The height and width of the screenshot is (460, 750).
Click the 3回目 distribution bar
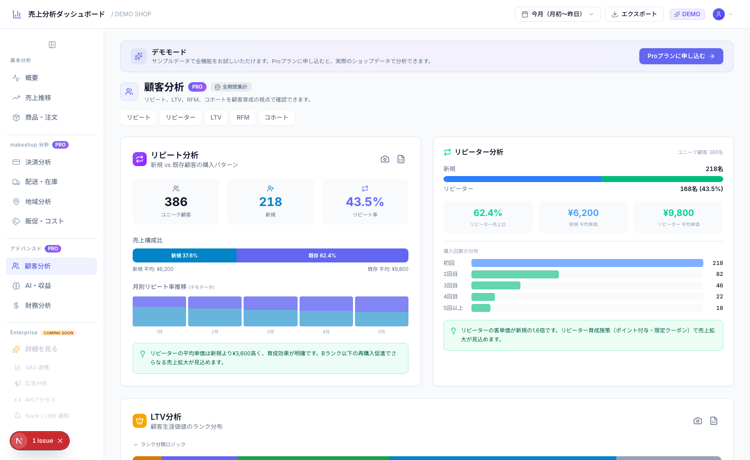click(x=496, y=285)
